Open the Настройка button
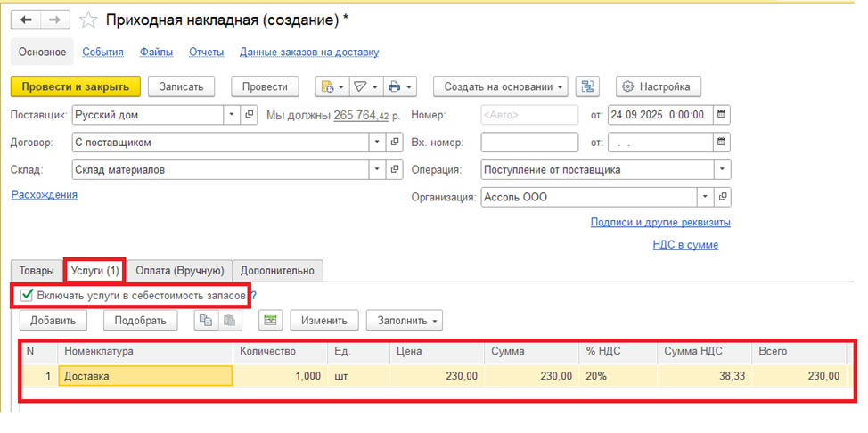Image resolution: width=868 pixels, height=433 pixels. point(659,87)
